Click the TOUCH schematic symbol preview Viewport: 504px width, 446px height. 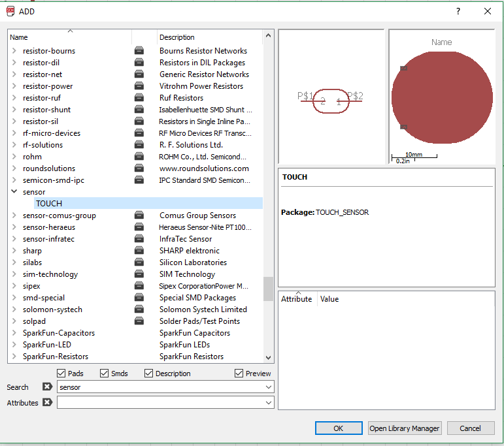pyautogui.click(x=331, y=101)
